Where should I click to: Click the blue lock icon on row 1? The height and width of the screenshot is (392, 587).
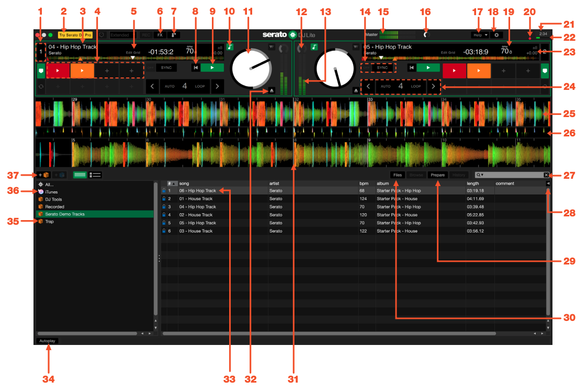pos(164,191)
